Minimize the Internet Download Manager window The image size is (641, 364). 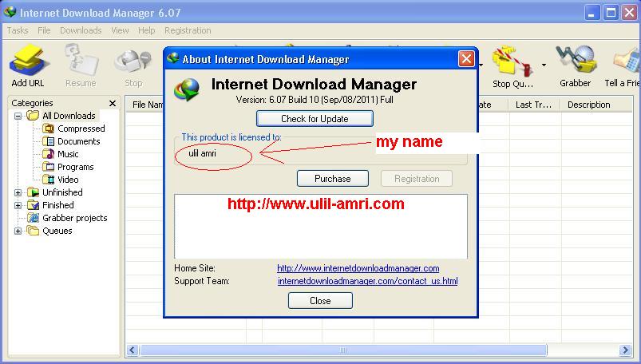coord(592,13)
